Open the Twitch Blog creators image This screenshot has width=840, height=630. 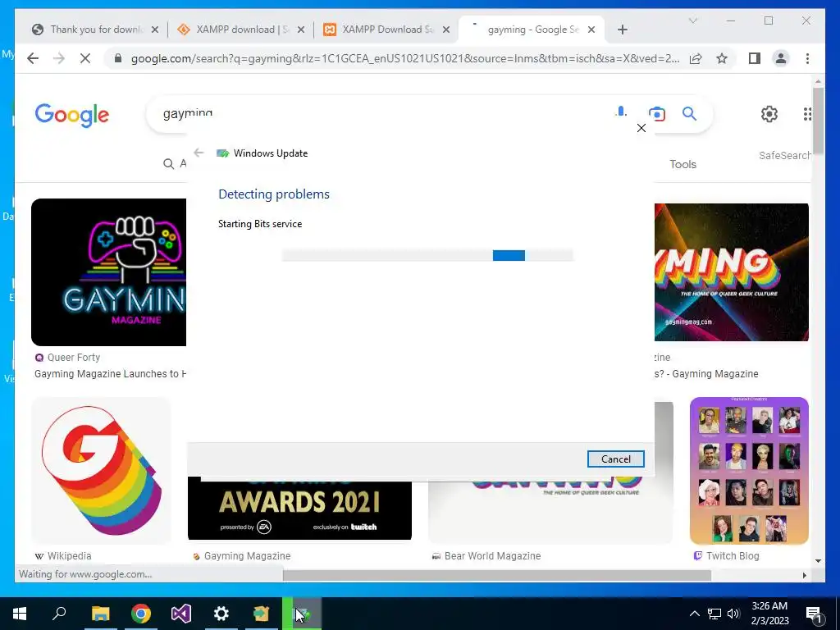749,470
